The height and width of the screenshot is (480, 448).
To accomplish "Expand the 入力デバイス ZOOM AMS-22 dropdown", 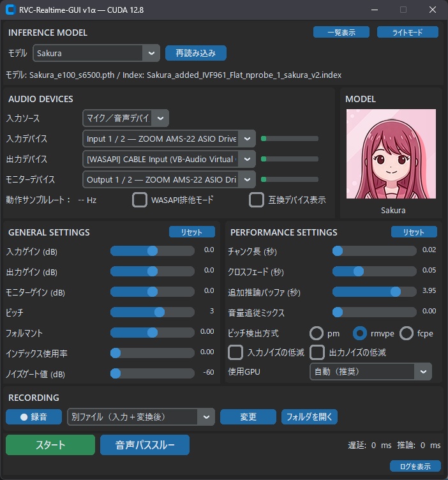I will [169, 139].
